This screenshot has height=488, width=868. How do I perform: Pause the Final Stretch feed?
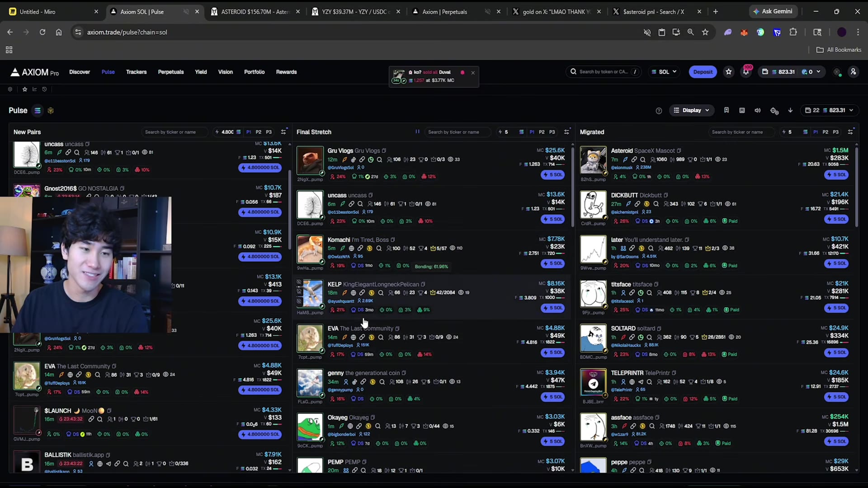[x=417, y=132]
